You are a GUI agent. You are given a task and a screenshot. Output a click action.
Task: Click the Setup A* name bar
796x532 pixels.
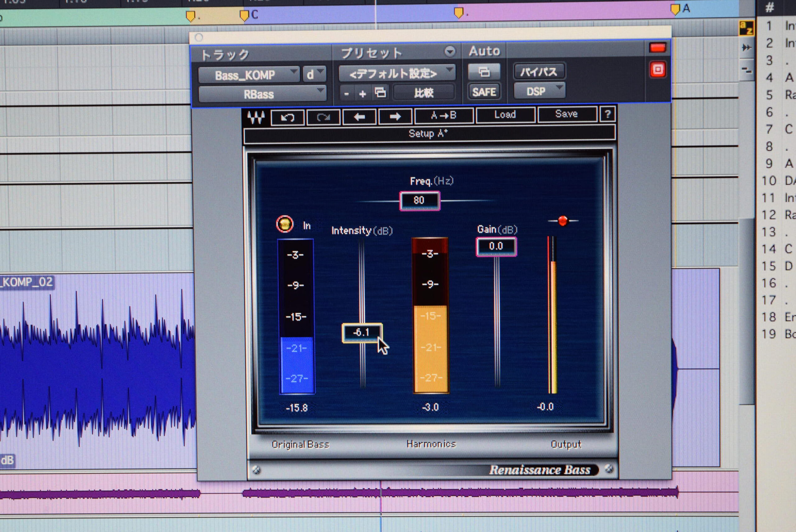[x=429, y=133]
